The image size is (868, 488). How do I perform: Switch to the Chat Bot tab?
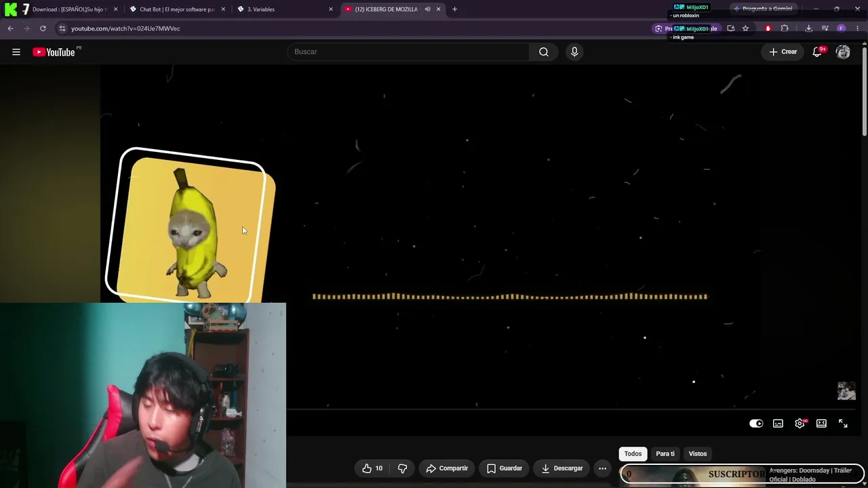pyautogui.click(x=177, y=9)
